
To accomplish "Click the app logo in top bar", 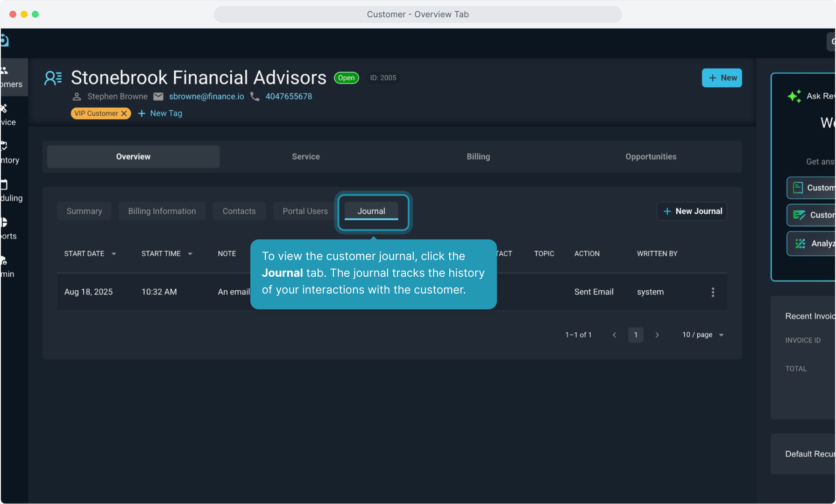I will [5, 41].
